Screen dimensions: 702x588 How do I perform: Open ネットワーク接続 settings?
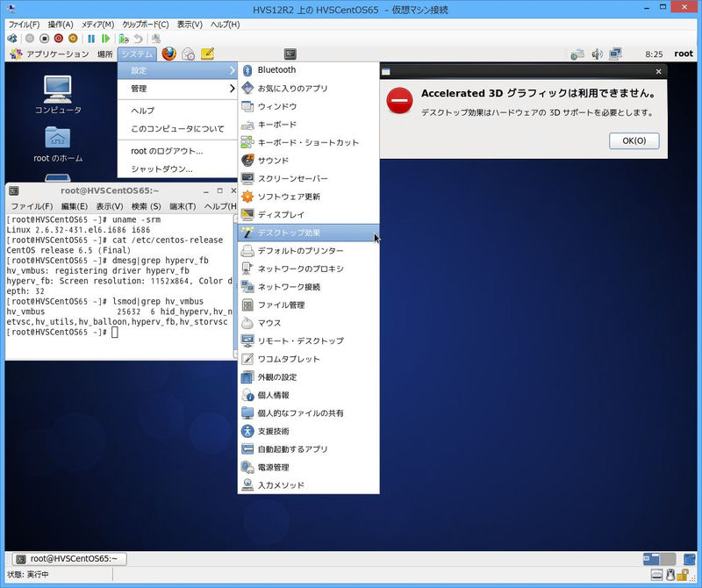pyautogui.click(x=309, y=287)
